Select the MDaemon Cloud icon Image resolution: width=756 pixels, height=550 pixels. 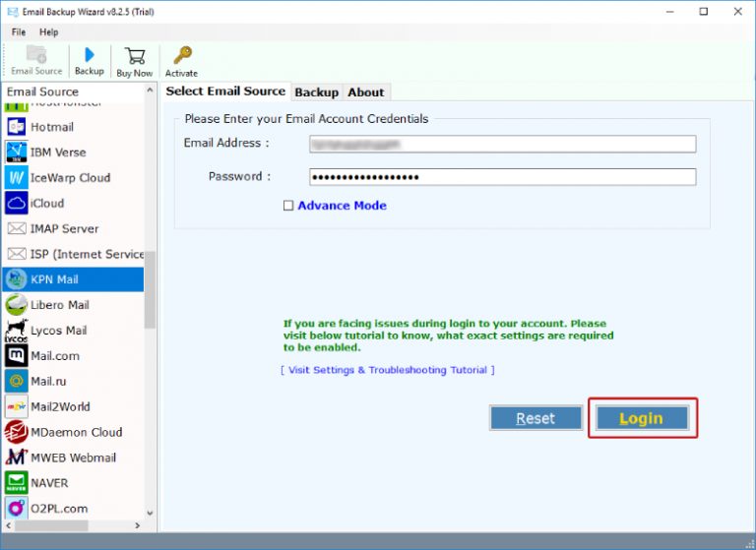coord(16,432)
